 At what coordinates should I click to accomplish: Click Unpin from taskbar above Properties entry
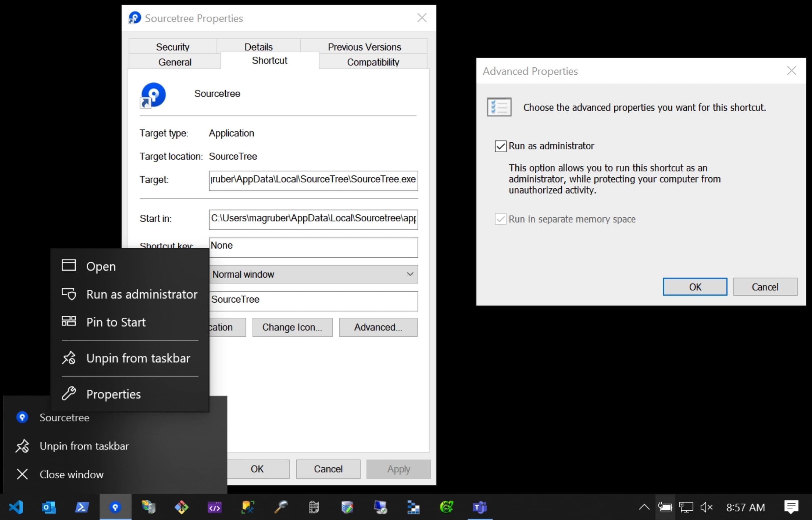[x=130, y=358]
